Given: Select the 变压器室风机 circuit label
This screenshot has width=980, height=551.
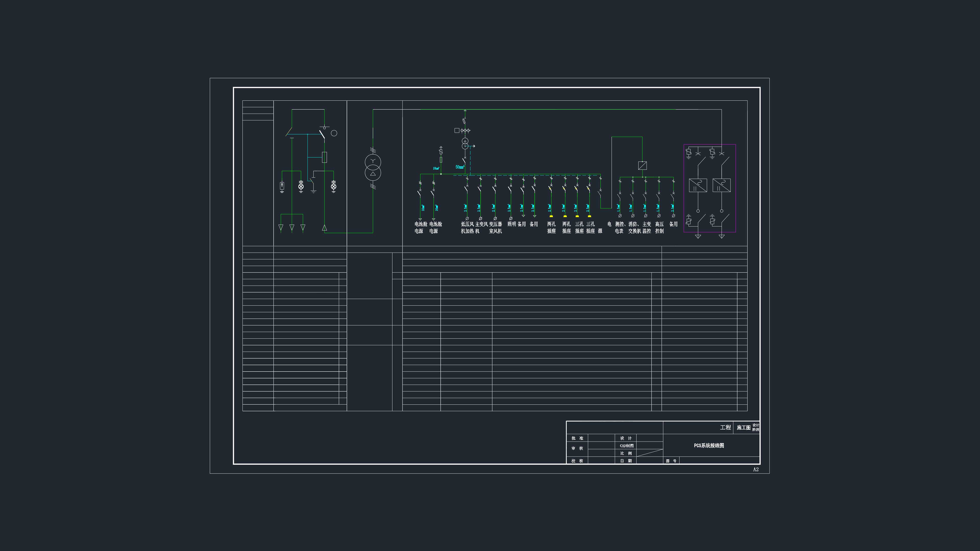Looking at the screenshot, I should point(495,227).
